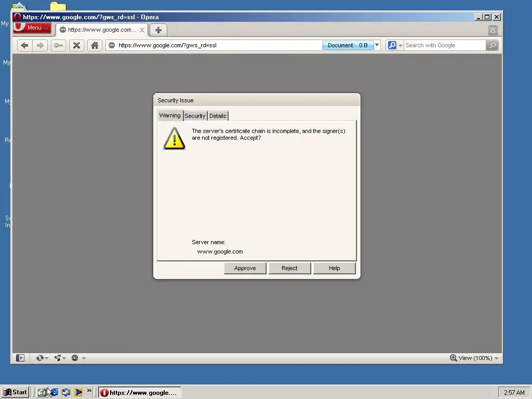Click the Opera Turbo gauge icon

pyautogui.click(x=75, y=358)
